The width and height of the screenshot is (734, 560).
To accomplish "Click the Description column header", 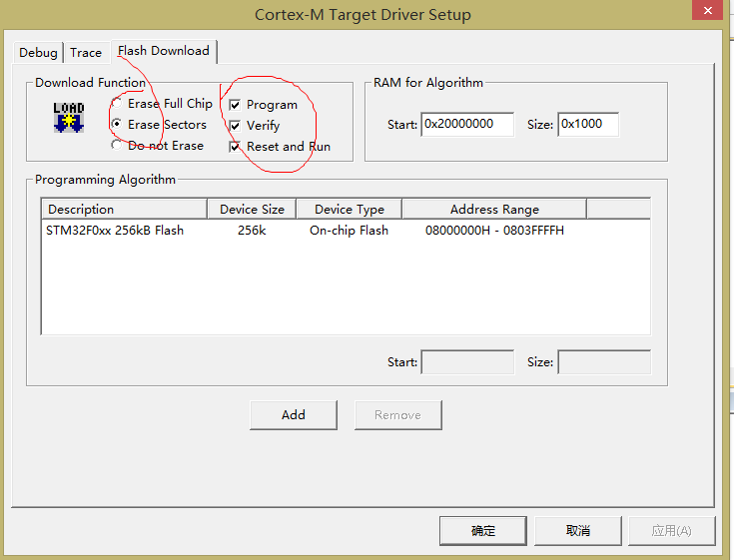I will point(125,209).
